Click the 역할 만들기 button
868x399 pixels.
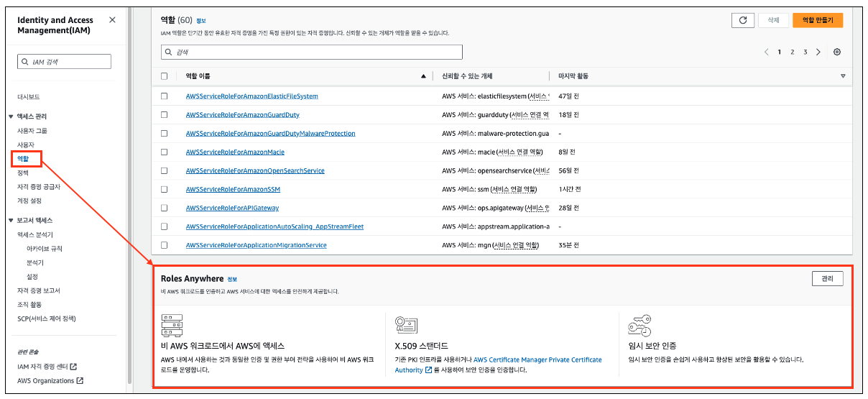click(818, 20)
